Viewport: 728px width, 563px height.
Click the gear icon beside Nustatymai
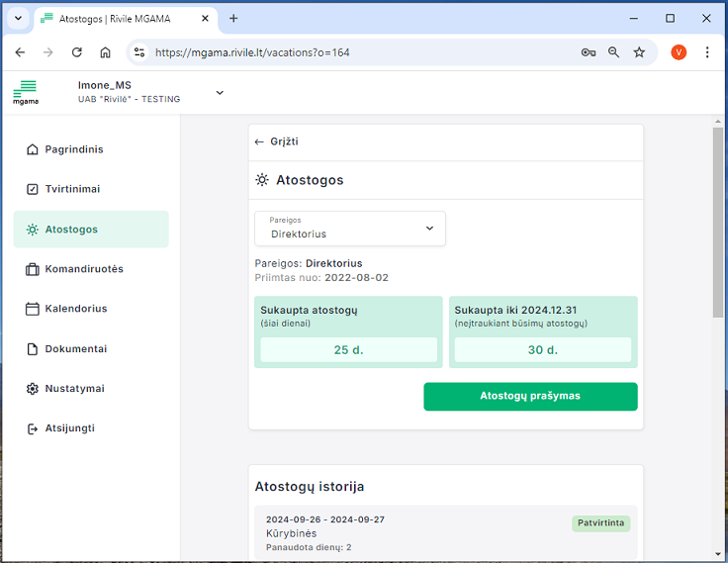(x=33, y=389)
